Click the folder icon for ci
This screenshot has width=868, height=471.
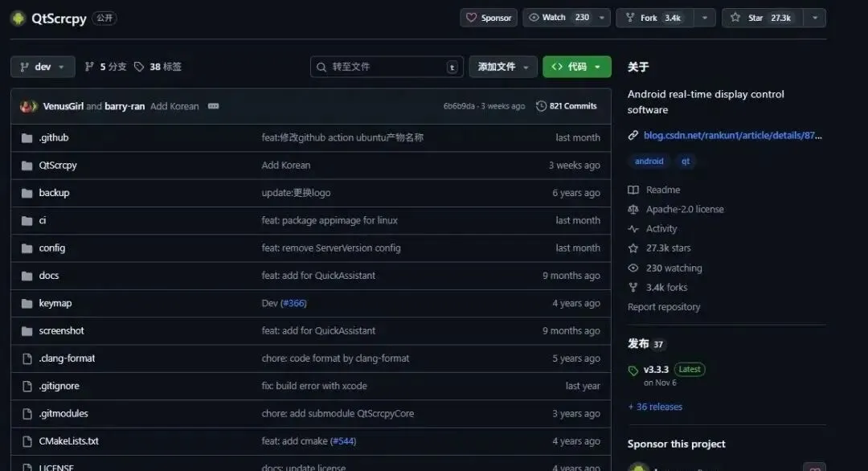pos(27,221)
